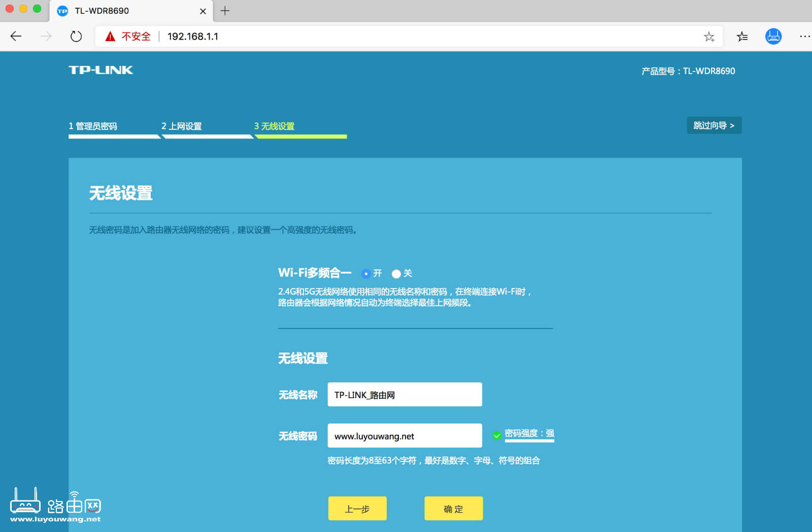The width and height of the screenshot is (812, 532).
Task: Click the TP-LINK favicon on the browser tab
Action: tap(62, 11)
